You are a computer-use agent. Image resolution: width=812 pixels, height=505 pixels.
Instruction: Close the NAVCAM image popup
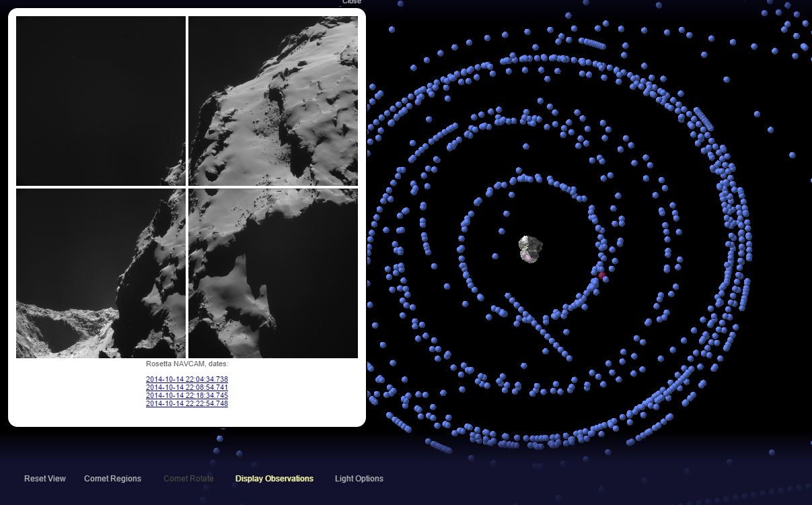point(351,3)
